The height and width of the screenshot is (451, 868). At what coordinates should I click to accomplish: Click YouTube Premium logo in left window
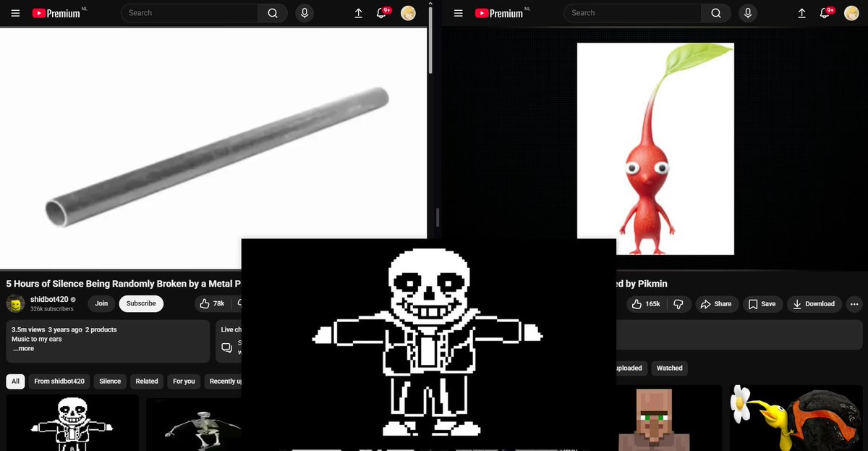pyautogui.click(x=56, y=13)
